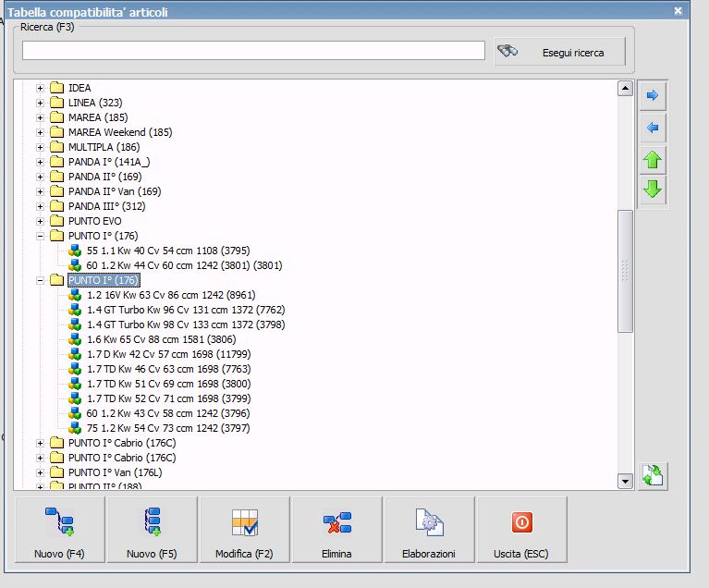Click the binoculars search icon
Viewport: 709px width, 588px height.
point(507,51)
